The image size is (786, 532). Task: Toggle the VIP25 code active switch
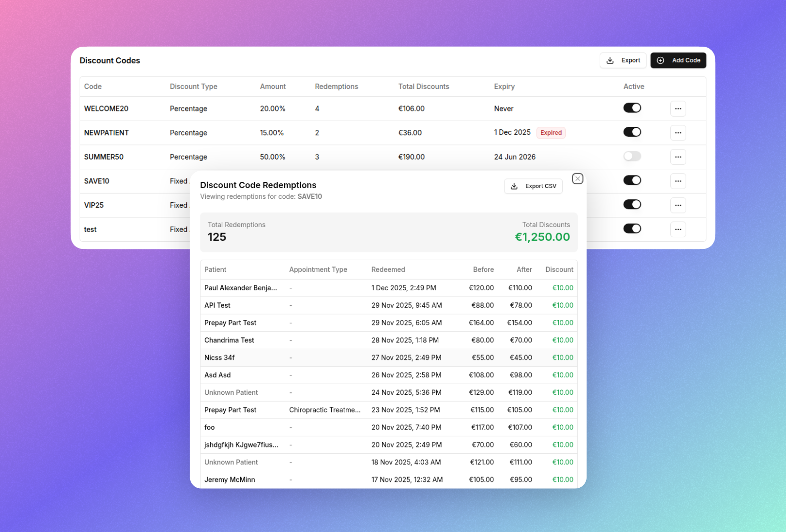(632, 205)
